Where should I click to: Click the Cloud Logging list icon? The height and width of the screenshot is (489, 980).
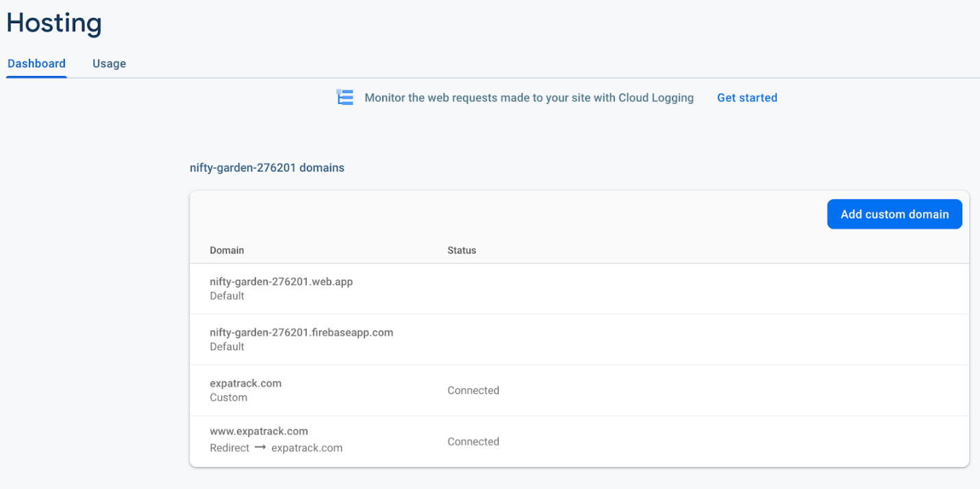pos(345,97)
